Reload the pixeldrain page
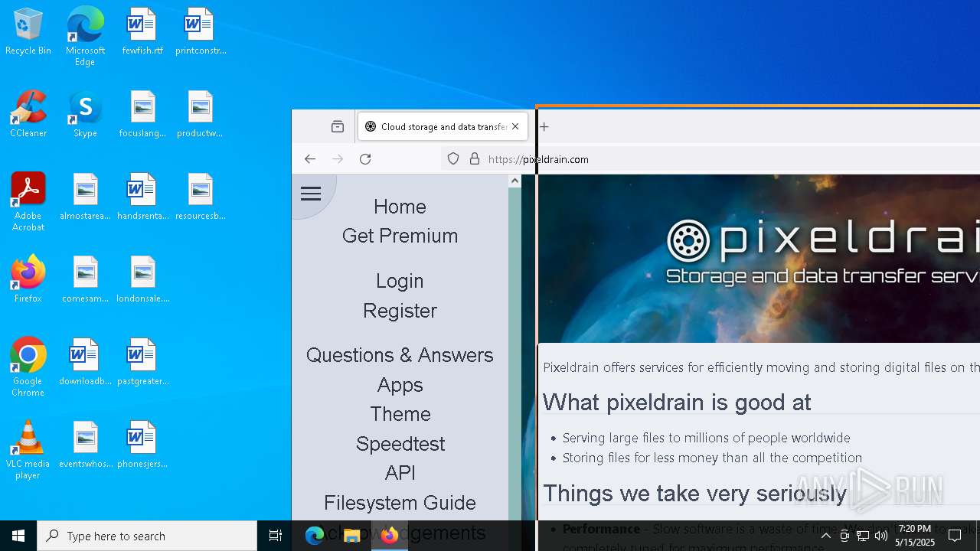The width and height of the screenshot is (980, 551). (x=365, y=159)
